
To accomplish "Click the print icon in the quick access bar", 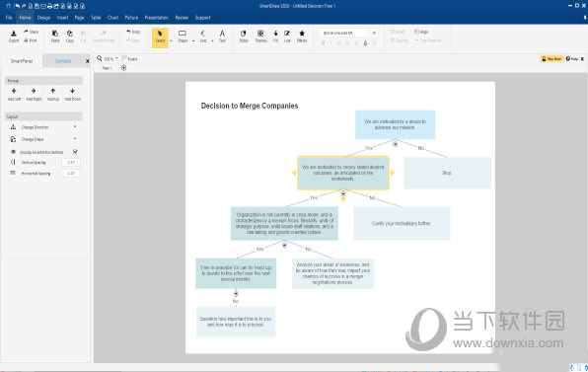I will pyautogui.click(x=49, y=6).
